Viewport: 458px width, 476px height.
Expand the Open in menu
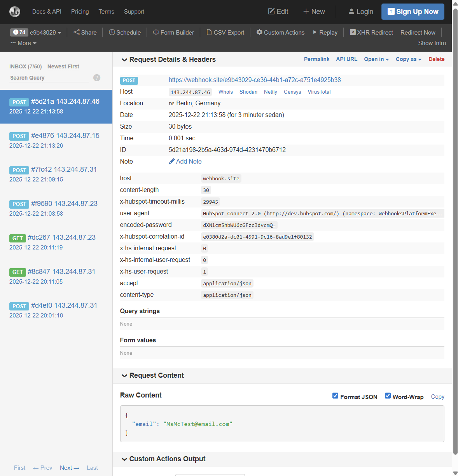376,59
